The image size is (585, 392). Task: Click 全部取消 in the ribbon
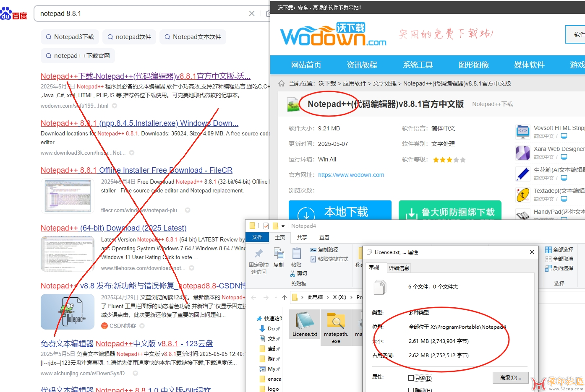[559, 259]
